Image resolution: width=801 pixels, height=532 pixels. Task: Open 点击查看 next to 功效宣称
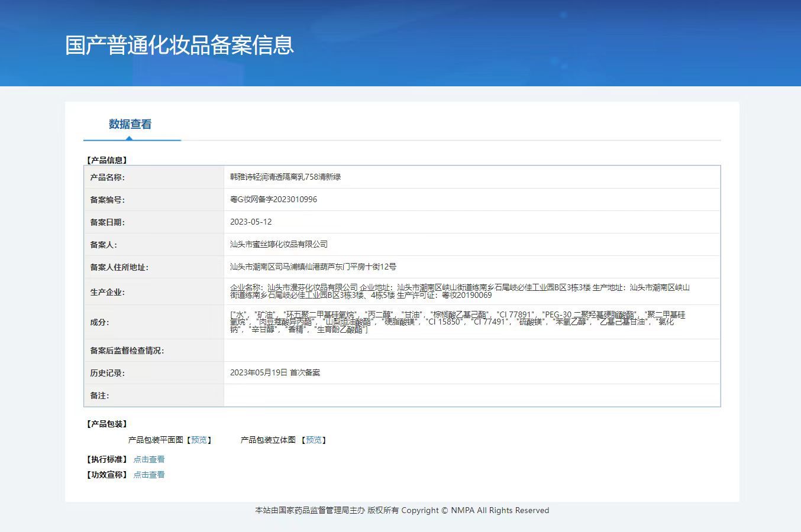(x=149, y=475)
